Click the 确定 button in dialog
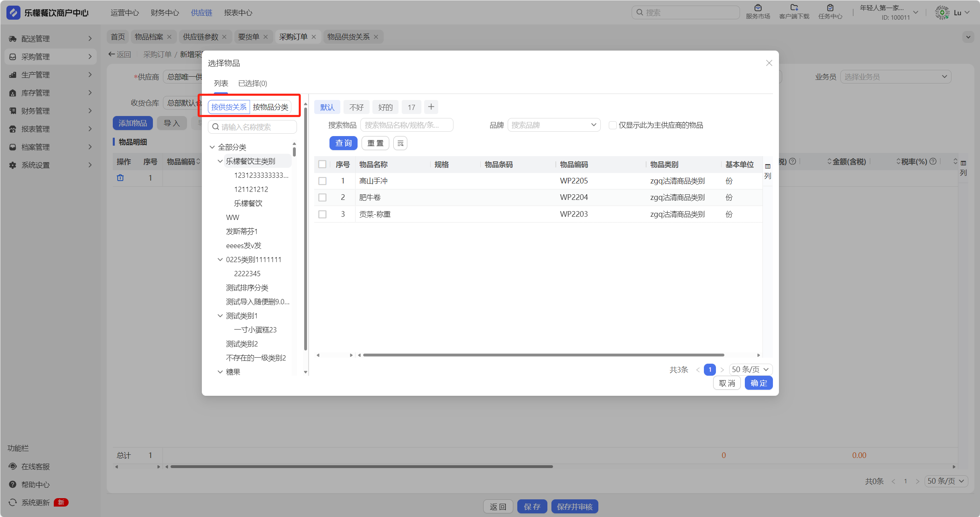This screenshot has height=517, width=980. [758, 383]
